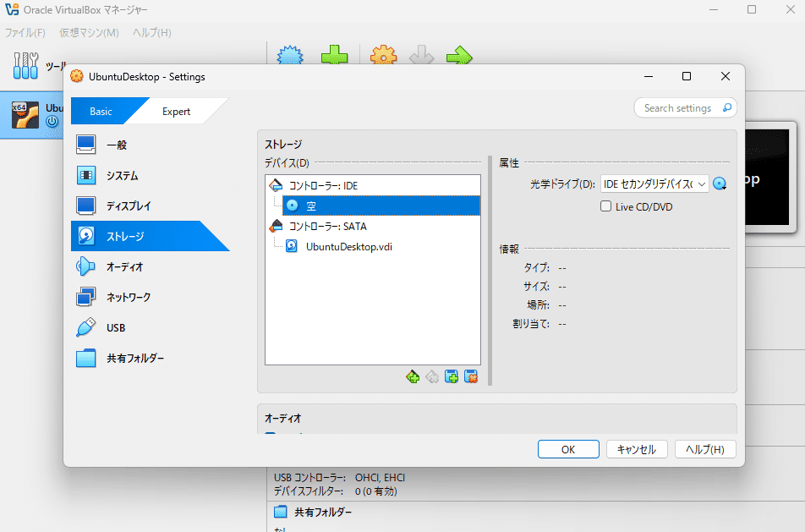Open the 光学ドライブ IDE secondary device dropdown

[654, 184]
